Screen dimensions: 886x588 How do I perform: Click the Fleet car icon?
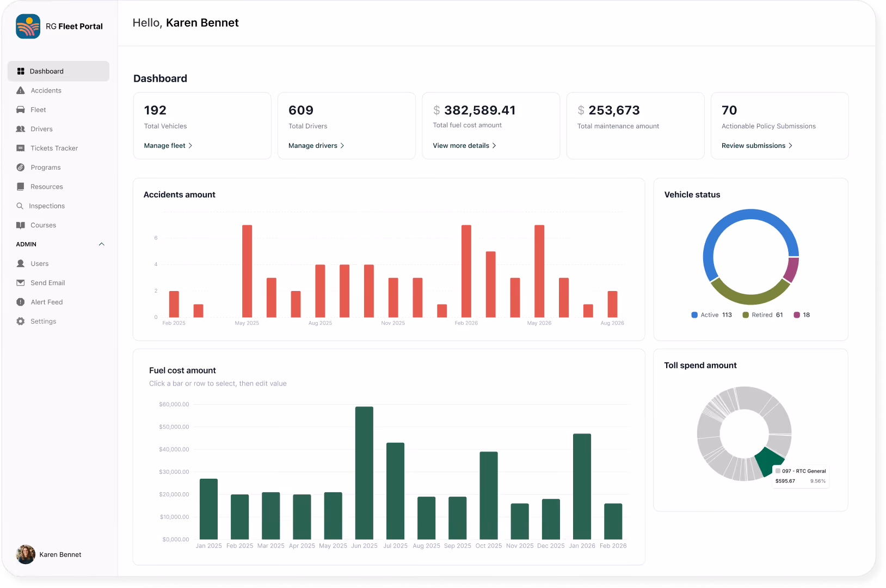point(21,110)
